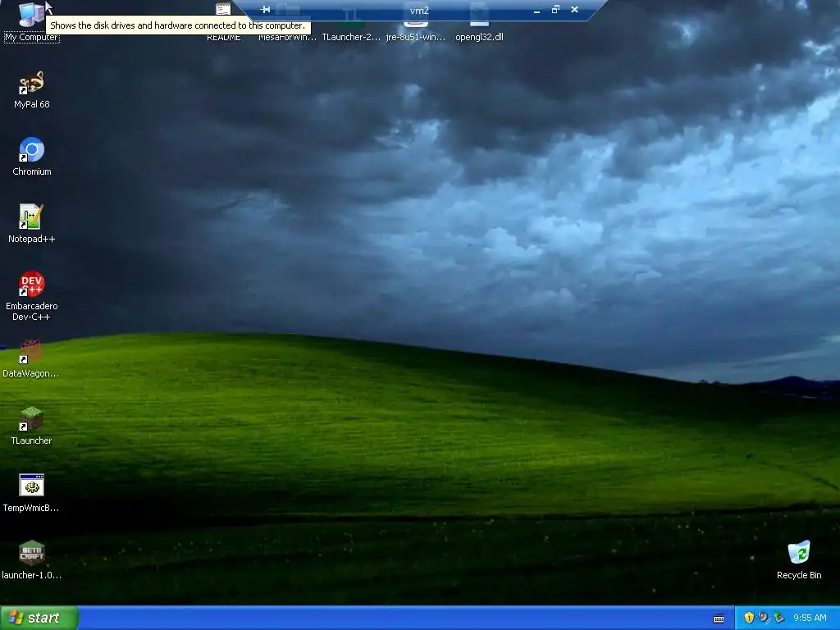Select the opengl32.dll file icon
This screenshot has width=840, height=630.
(x=479, y=21)
